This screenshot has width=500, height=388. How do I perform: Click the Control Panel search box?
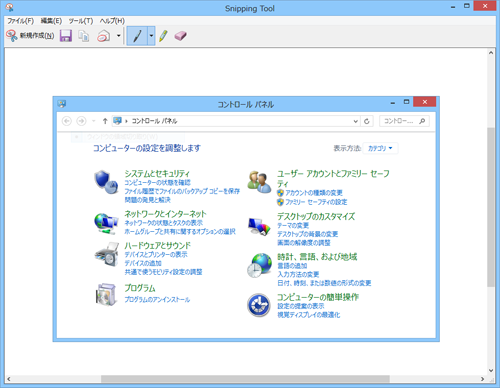pos(404,121)
